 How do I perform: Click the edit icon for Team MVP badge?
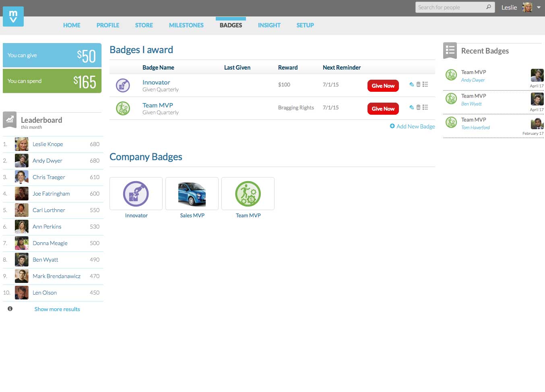(411, 107)
